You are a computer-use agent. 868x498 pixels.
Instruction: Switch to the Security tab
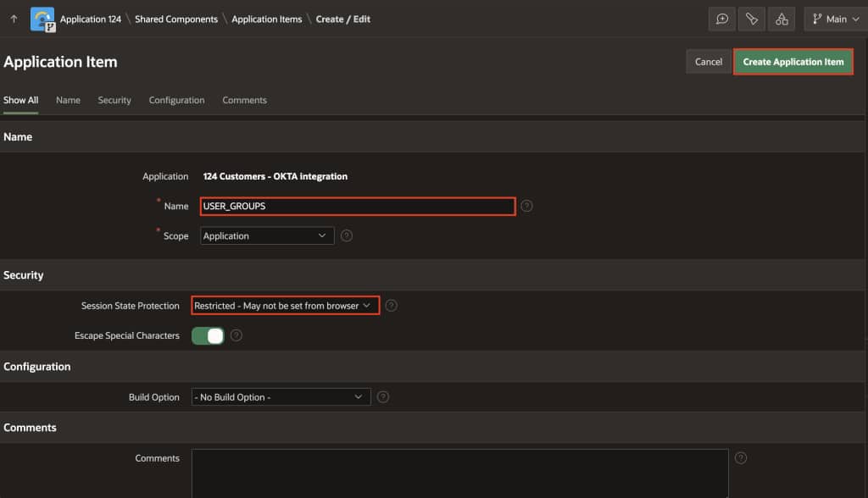[114, 100]
